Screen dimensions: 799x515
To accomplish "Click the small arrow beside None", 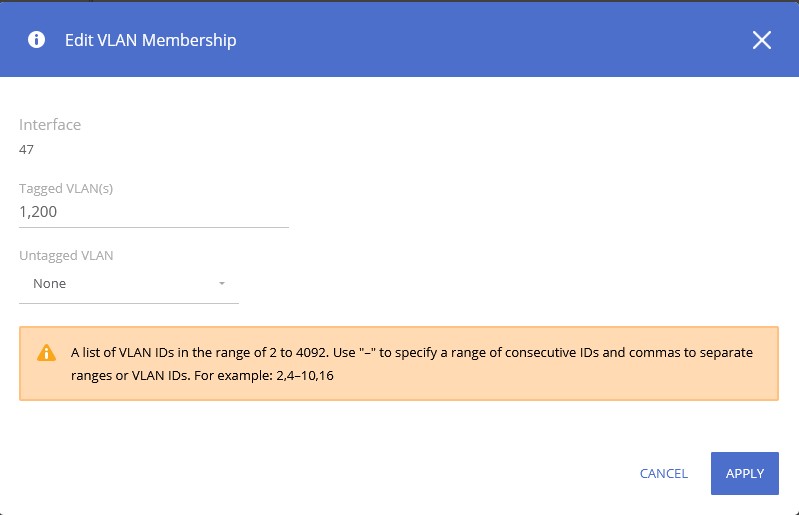I will click(x=222, y=284).
